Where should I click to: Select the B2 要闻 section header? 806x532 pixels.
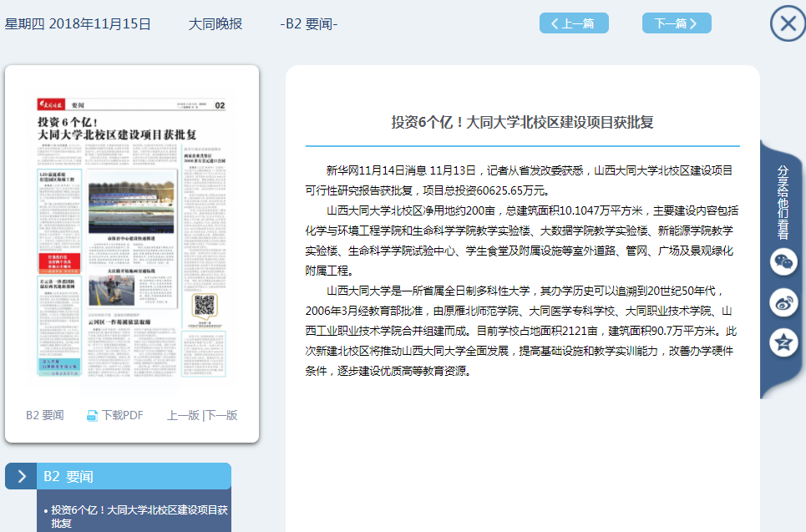134,477
